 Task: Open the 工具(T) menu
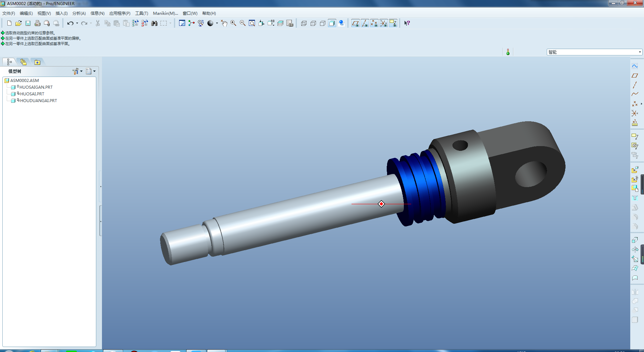(x=142, y=13)
